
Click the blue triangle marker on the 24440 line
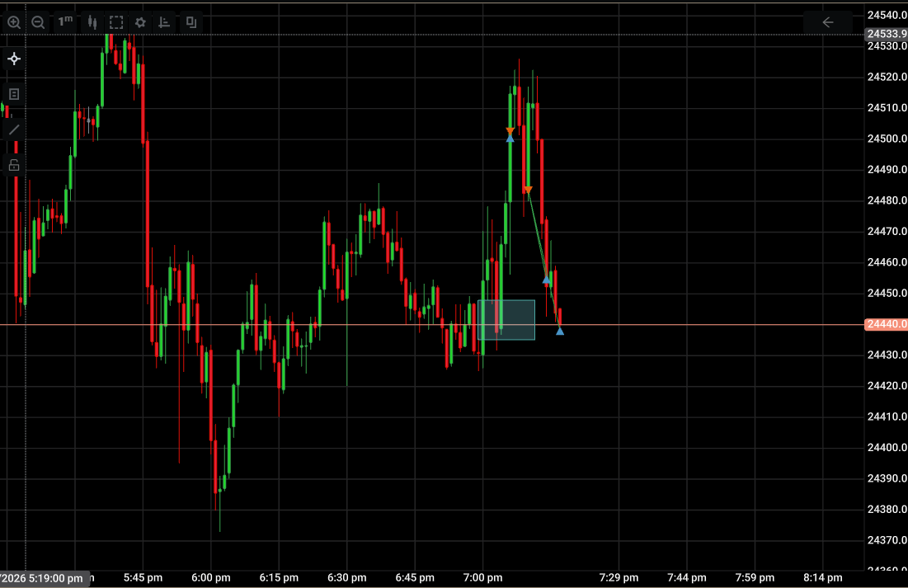click(x=560, y=331)
